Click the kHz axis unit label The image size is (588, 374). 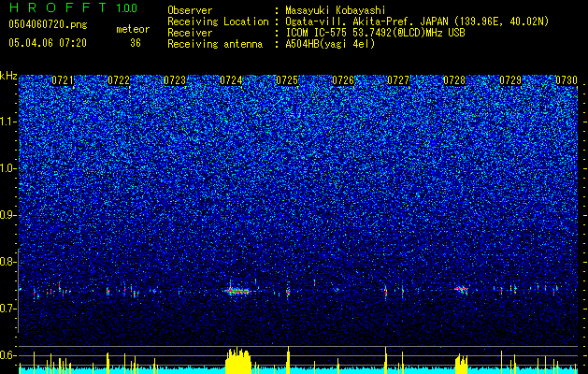(8, 76)
